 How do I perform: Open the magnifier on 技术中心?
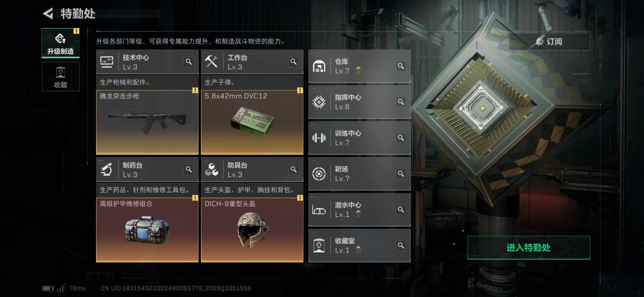(189, 62)
